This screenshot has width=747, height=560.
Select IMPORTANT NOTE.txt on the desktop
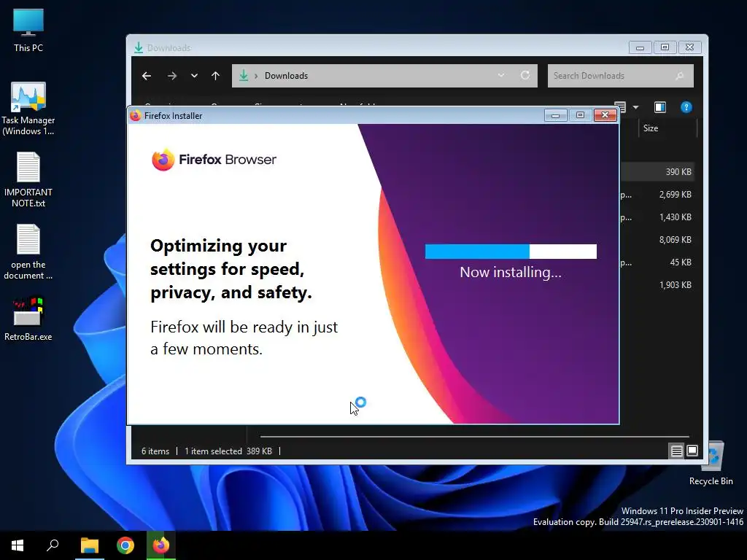pos(28,179)
